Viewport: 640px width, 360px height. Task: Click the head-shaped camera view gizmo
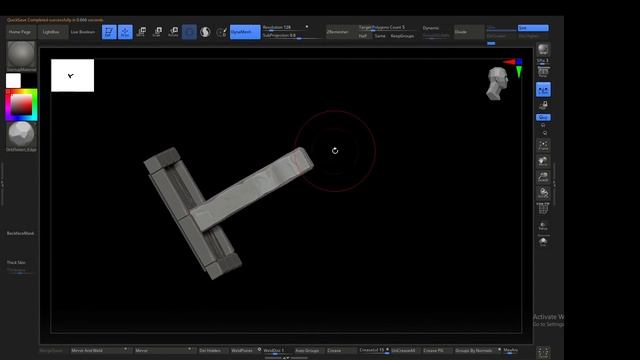click(x=497, y=84)
